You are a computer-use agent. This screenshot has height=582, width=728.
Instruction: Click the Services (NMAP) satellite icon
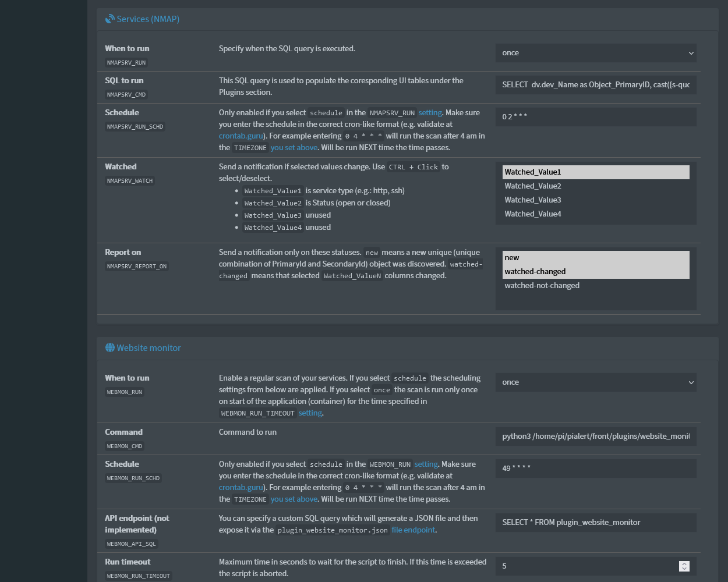109,19
